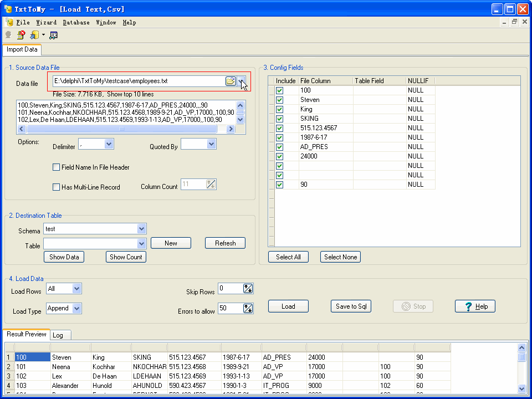The height and width of the screenshot is (399, 532).
Task: Open the Help menu
Action: click(129, 22)
